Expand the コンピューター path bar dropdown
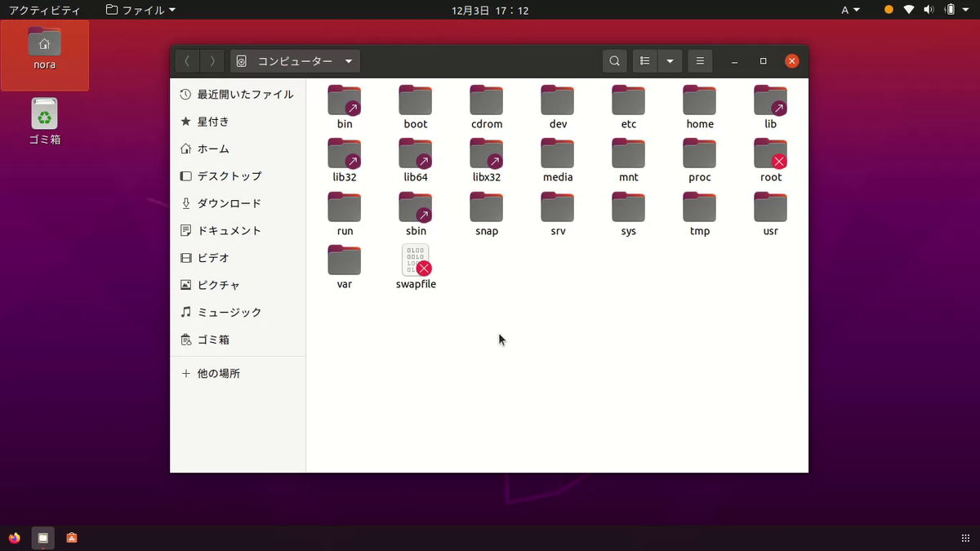 tap(349, 60)
